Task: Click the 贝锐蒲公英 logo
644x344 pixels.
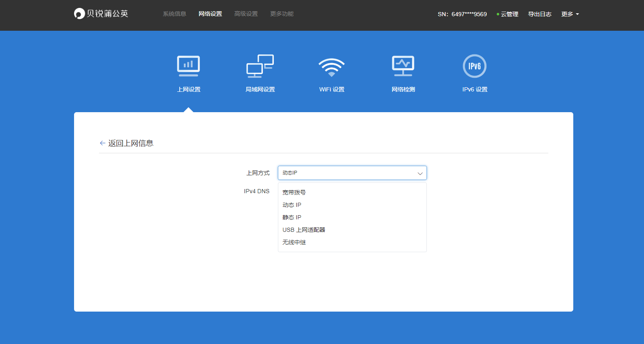Action: 101,14
